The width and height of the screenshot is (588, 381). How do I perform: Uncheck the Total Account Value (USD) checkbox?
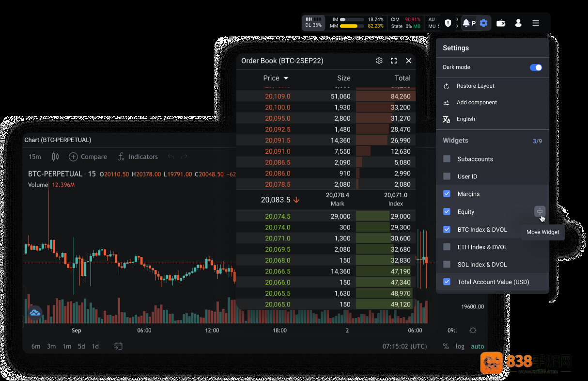(447, 282)
